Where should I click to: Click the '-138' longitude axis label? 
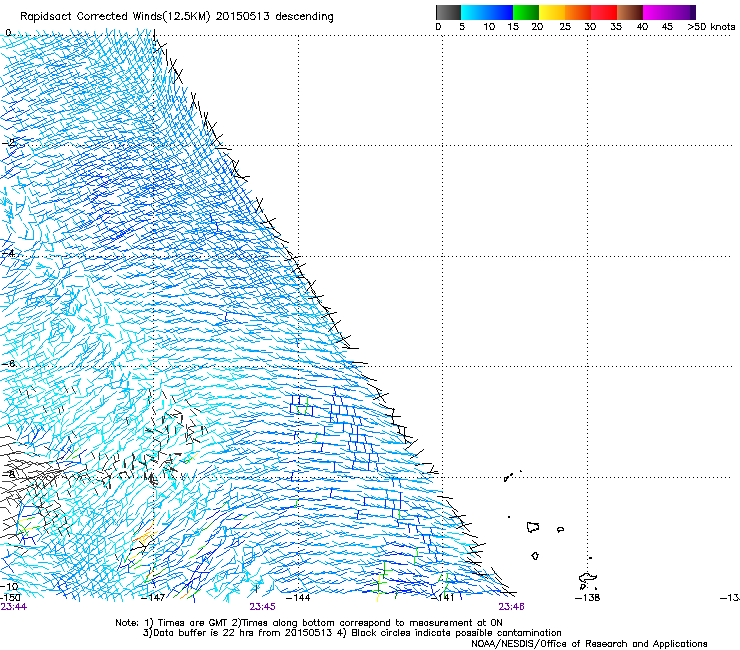(x=588, y=598)
